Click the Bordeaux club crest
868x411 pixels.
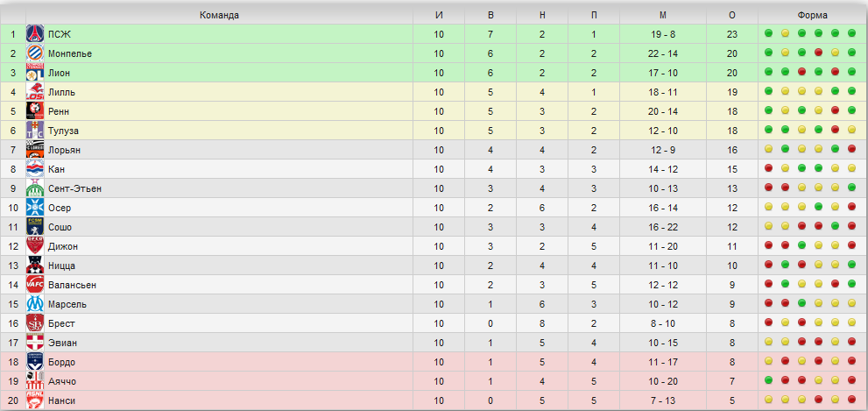(35, 362)
